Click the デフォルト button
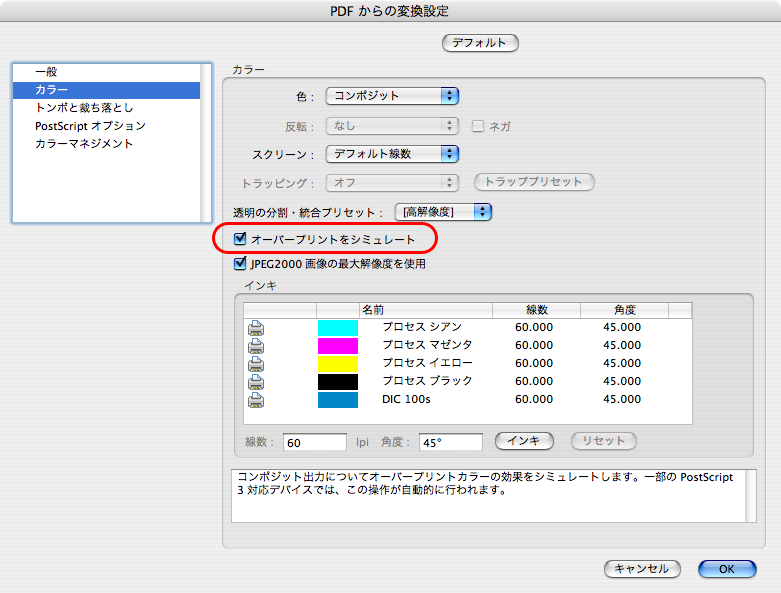781x593 pixels. click(480, 43)
